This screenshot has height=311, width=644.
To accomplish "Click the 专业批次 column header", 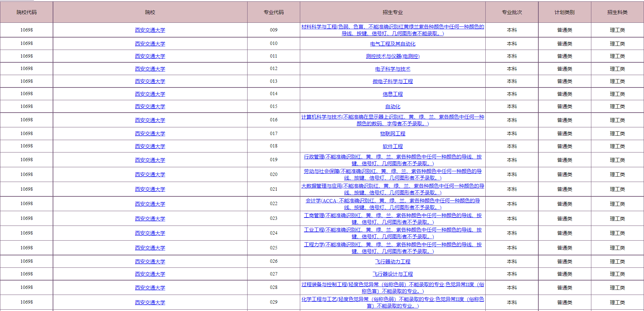I will [x=512, y=12].
